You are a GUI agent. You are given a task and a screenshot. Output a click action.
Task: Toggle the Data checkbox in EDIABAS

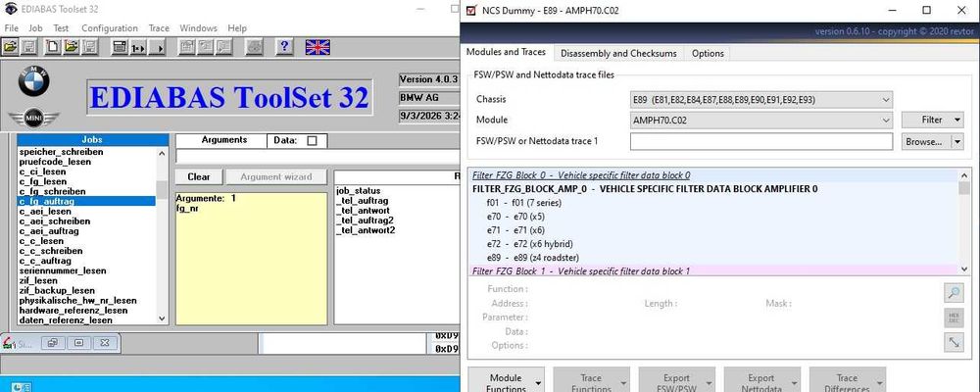tap(312, 141)
